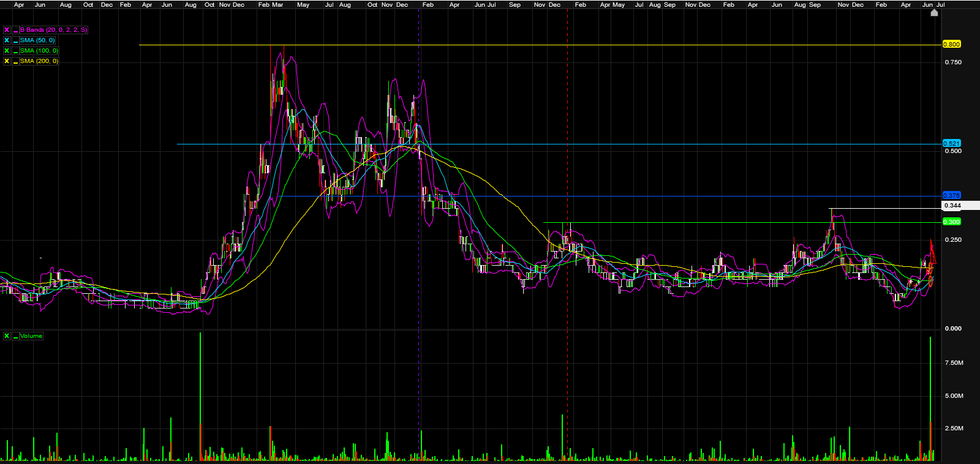
Task: Select the green 0.300 price level tag
Action: coord(951,222)
